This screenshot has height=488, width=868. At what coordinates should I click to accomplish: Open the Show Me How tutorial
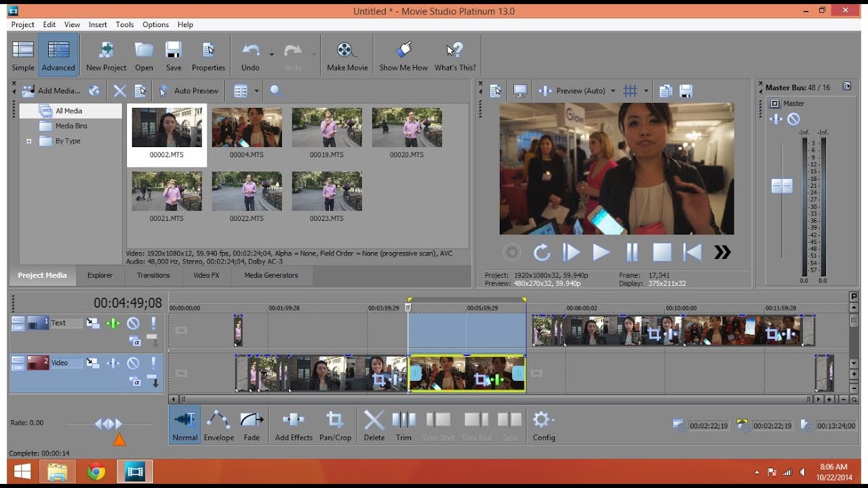(x=403, y=56)
